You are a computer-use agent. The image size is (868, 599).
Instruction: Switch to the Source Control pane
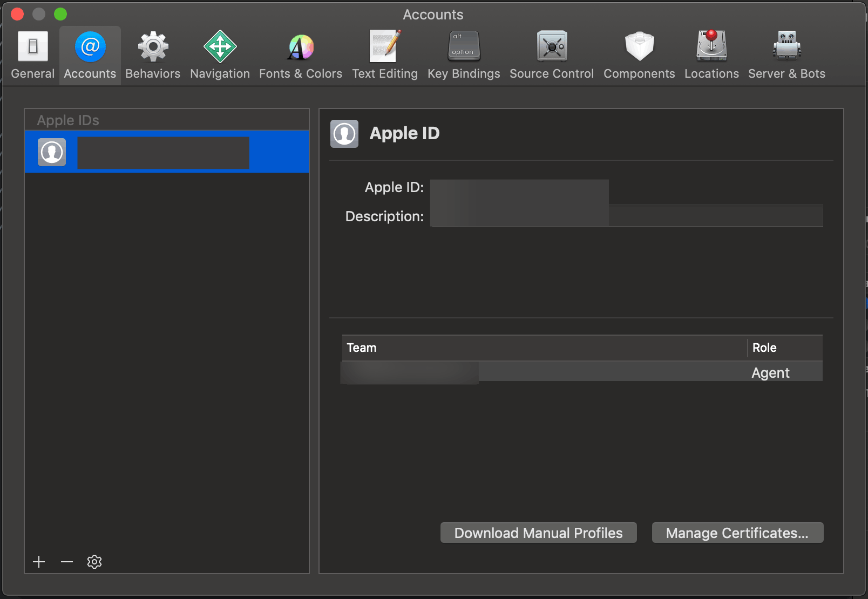[x=551, y=54]
